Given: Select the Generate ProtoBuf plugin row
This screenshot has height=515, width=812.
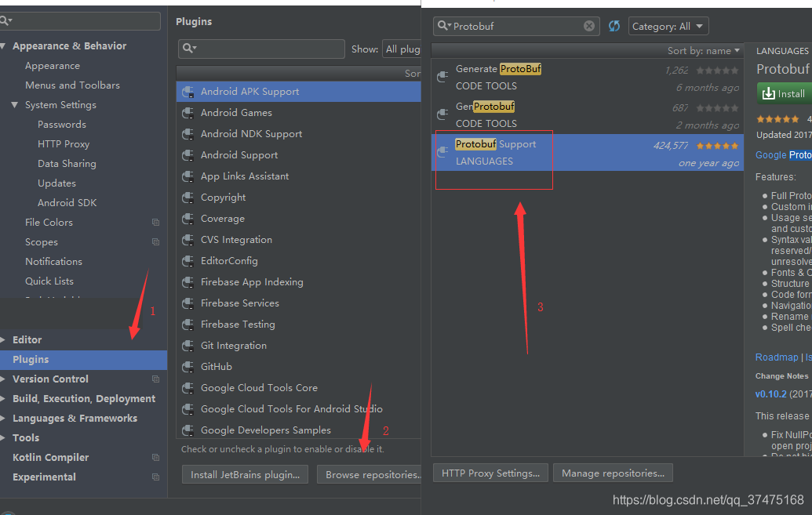Looking at the screenshot, I should click(588, 77).
